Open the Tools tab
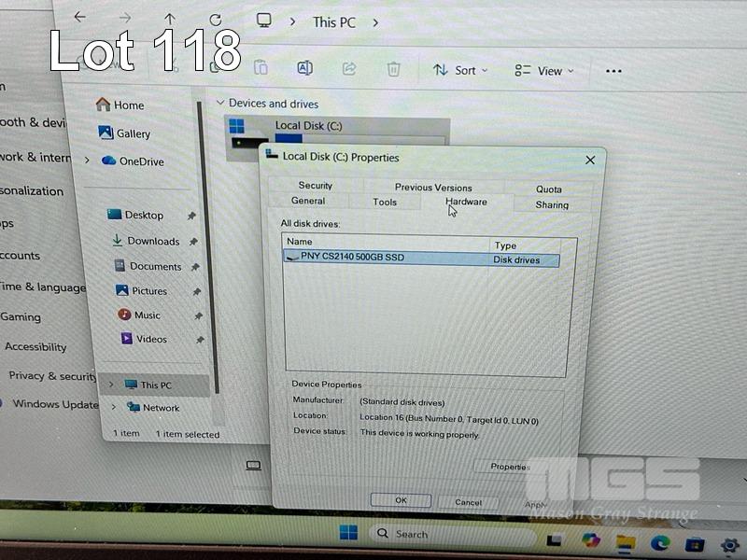This screenshot has height=560, width=747. [385, 203]
